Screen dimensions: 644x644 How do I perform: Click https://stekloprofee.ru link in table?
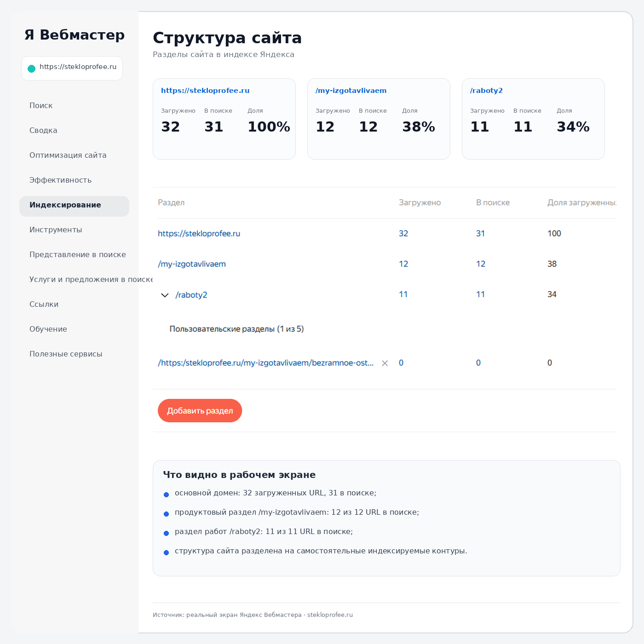[199, 234]
